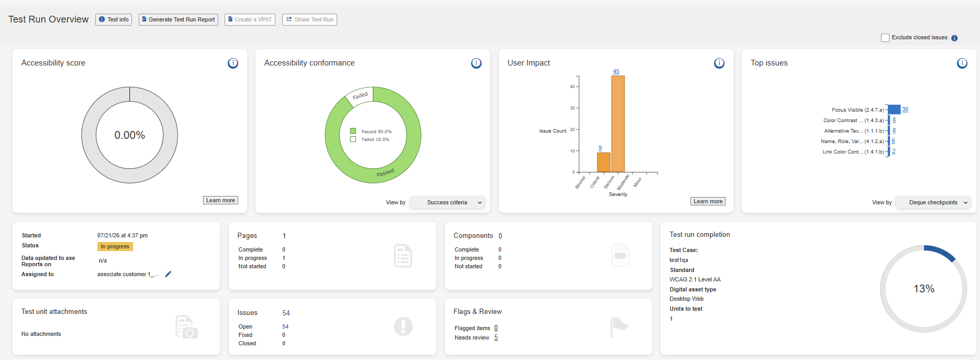Click the Pages document icon
Screen dimensions: 980x360
[403, 256]
